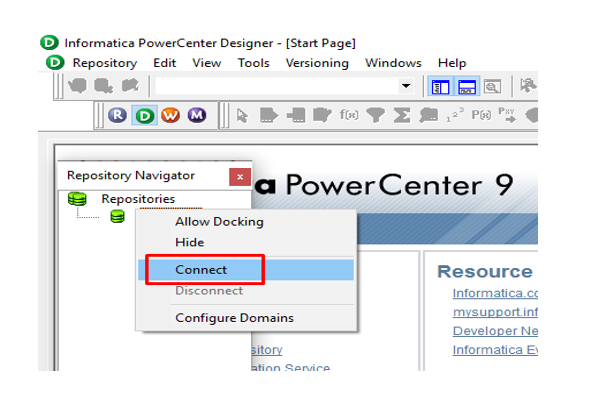Open the Developer Ne resource link

(495, 331)
